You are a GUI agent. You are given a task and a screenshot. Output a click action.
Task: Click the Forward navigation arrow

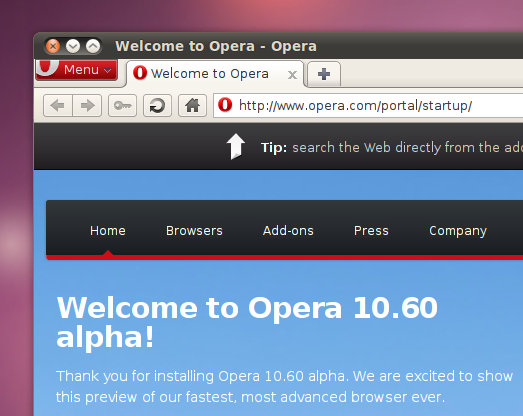(87, 105)
